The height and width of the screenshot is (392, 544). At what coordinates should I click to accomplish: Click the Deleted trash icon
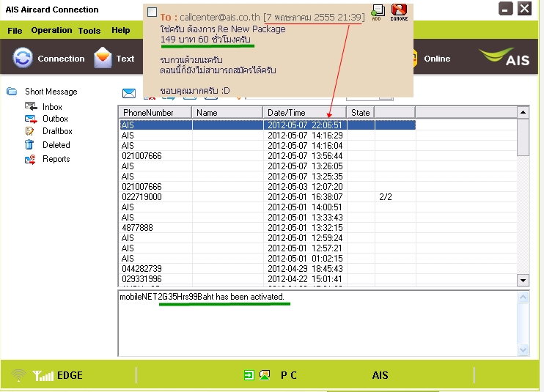29,144
